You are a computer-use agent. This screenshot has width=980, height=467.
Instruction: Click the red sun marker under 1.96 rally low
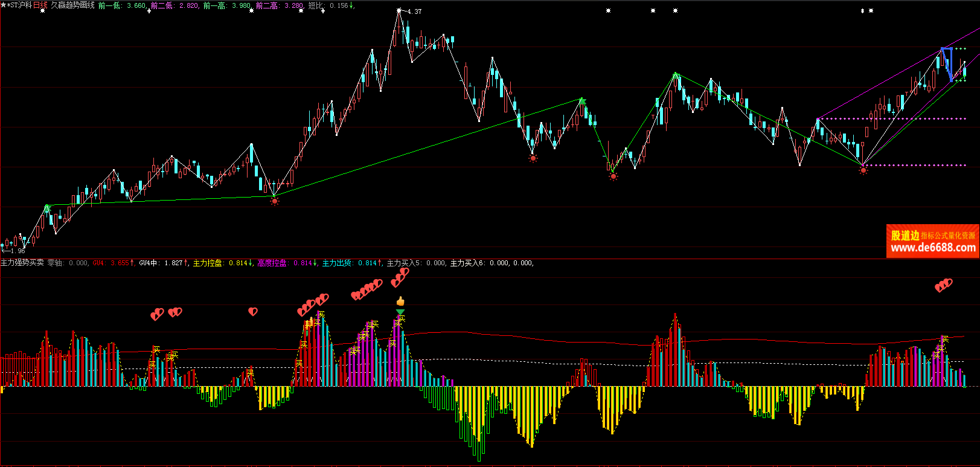[275, 201]
